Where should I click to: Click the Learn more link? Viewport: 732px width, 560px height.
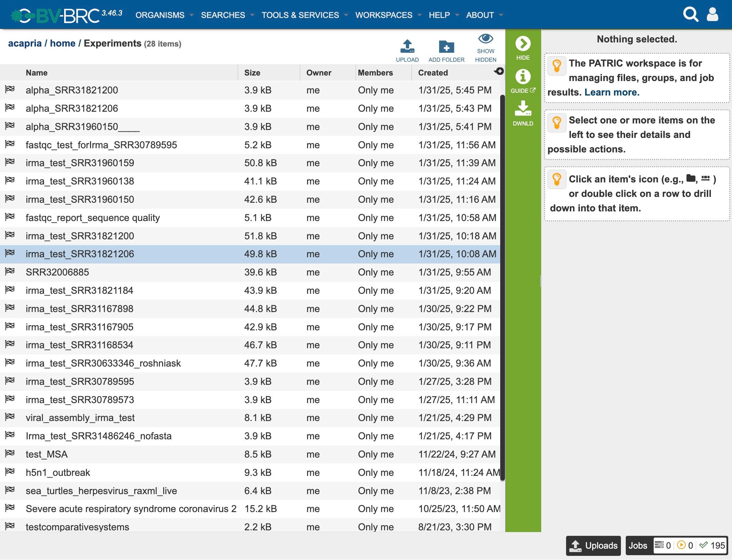(x=612, y=92)
